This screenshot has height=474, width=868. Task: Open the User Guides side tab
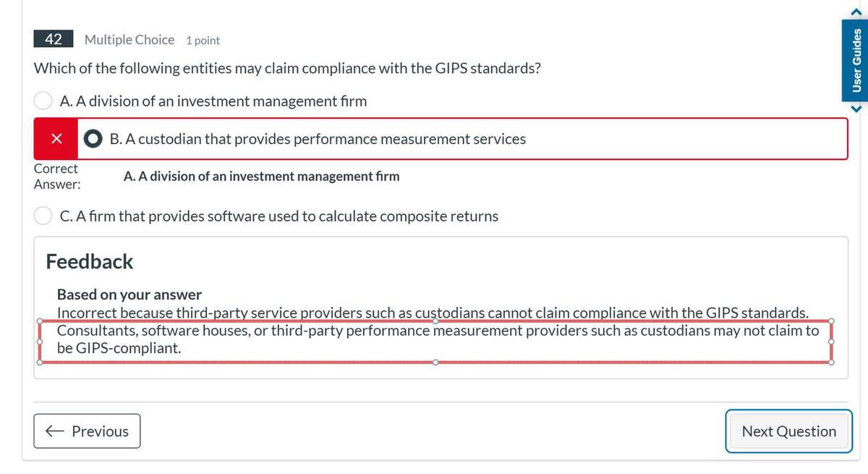coord(856,59)
